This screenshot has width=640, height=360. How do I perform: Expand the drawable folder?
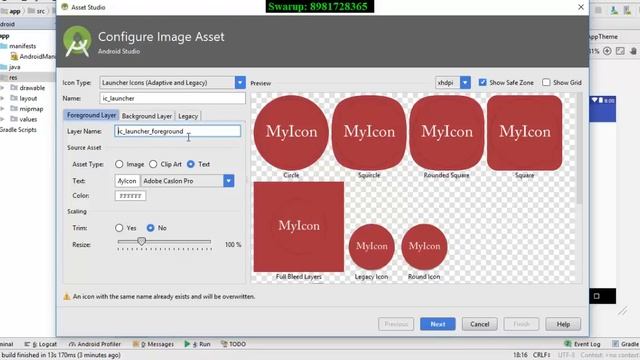2,88
